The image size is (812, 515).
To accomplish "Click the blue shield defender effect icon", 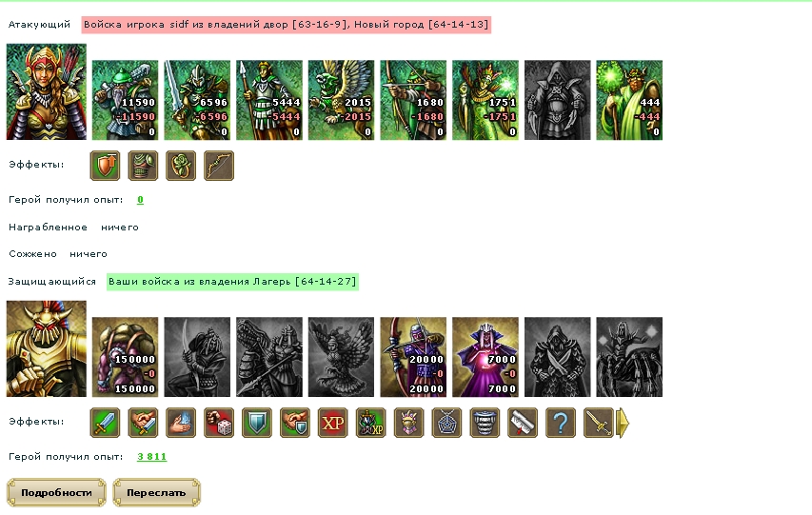I will [257, 423].
